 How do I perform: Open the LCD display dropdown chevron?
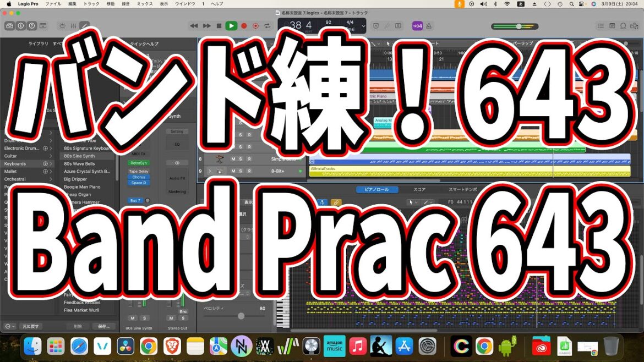pyautogui.click(x=363, y=25)
